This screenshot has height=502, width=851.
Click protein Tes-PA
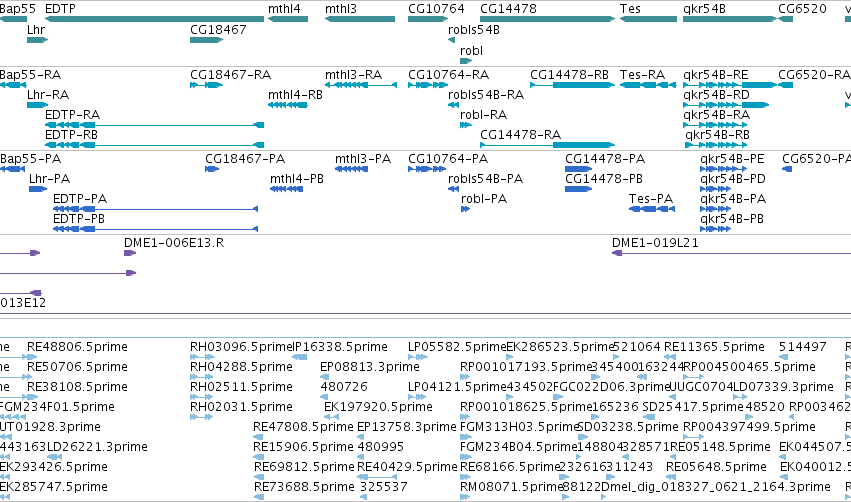652,209
